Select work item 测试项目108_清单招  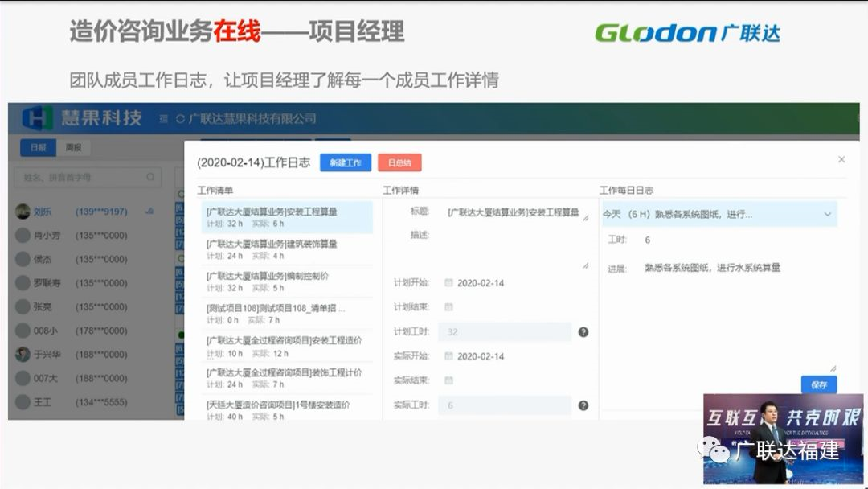(x=287, y=314)
